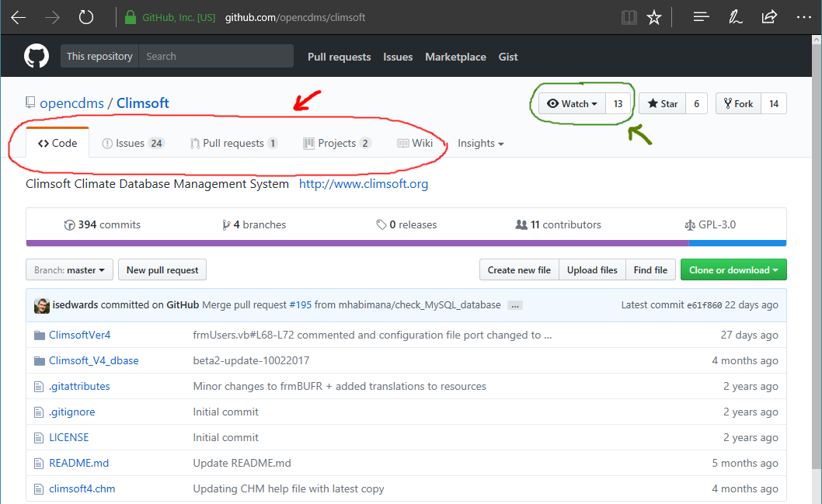The image size is (822, 504).
Task: Open the Watch dropdown button
Action: pos(572,104)
